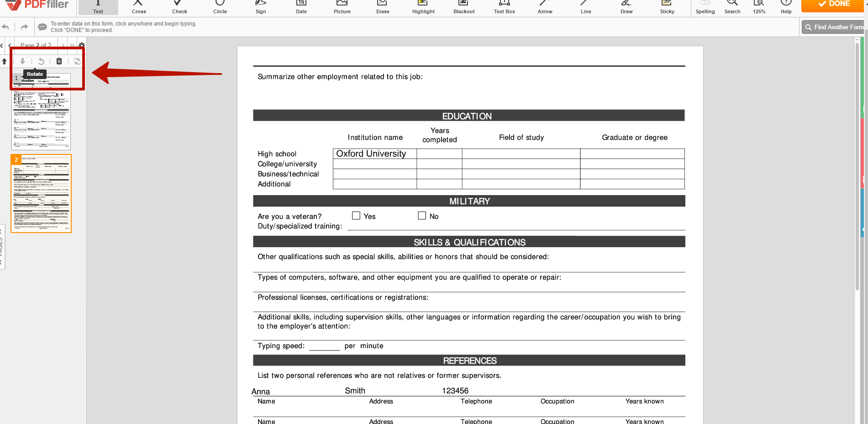Click the REFERENCES section header
Screen dimensions: 868x424
tap(469, 360)
